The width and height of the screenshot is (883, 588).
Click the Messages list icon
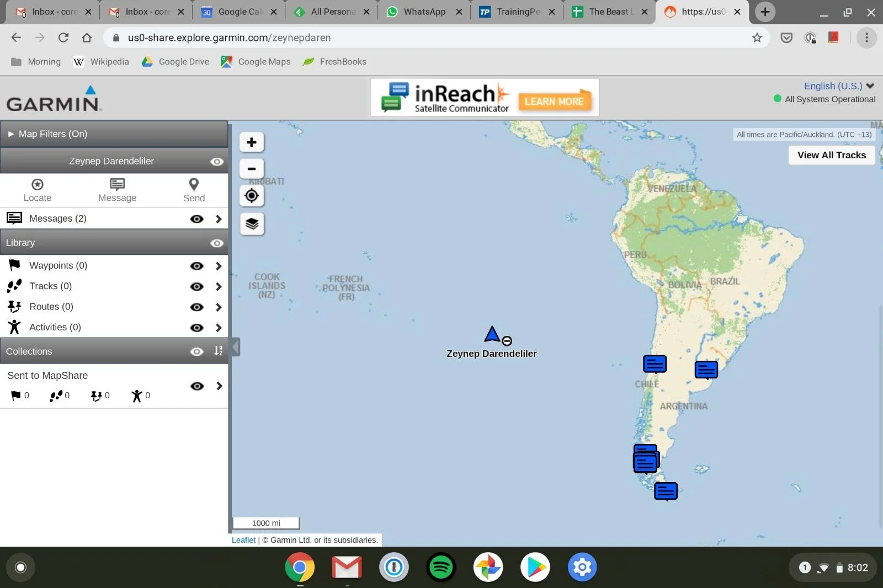point(14,218)
